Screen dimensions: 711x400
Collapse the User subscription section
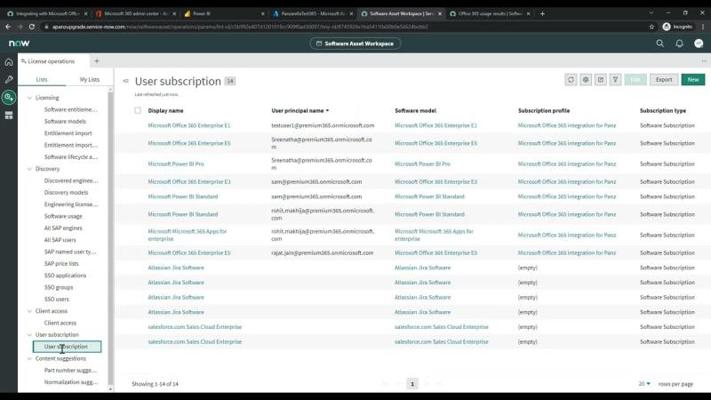coord(29,335)
